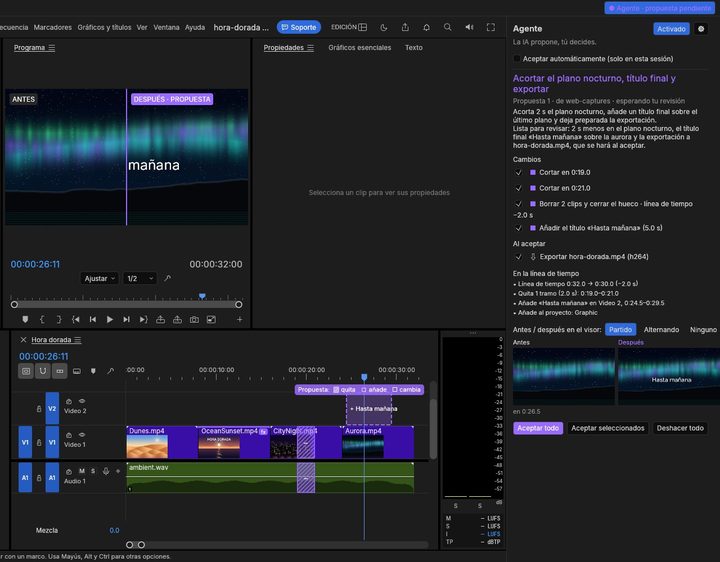
Task: Toggle Video 1 track visibility eye
Action: click(x=82, y=435)
